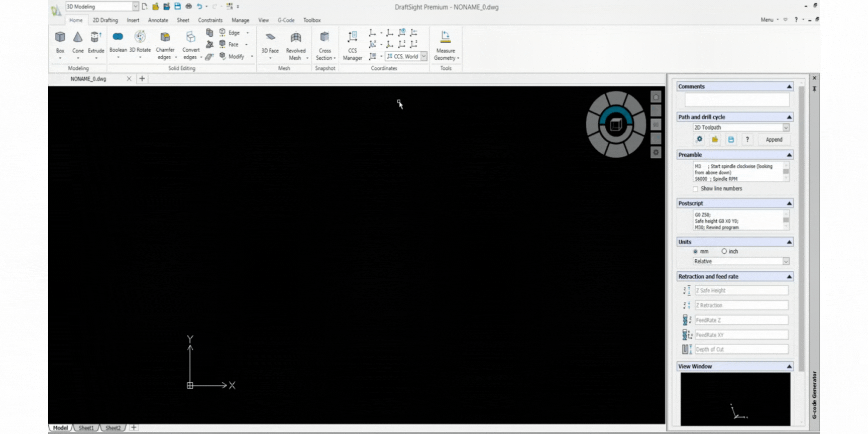The image size is (868, 434).
Task: Collapse the Comments section
Action: pyautogui.click(x=789, y=86)
